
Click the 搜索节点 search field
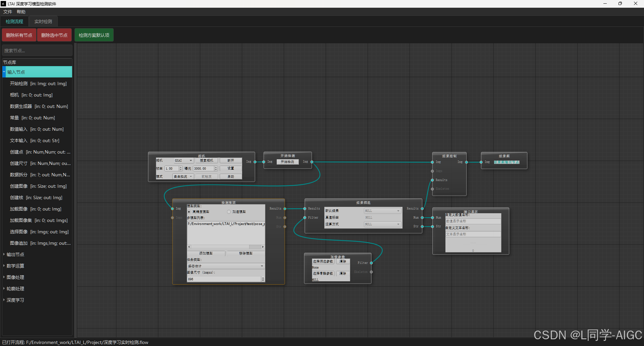pyautogui.click(x=37, y=51)
